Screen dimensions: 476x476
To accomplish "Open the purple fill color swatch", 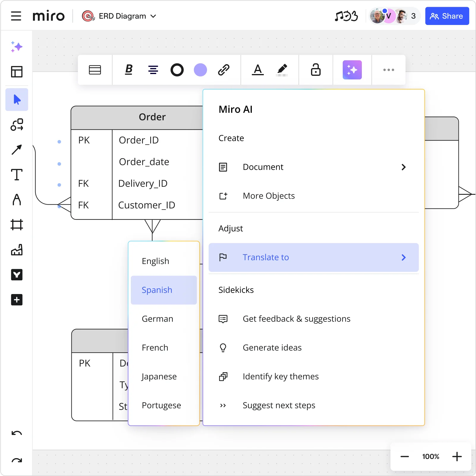I will coord(200,70).
